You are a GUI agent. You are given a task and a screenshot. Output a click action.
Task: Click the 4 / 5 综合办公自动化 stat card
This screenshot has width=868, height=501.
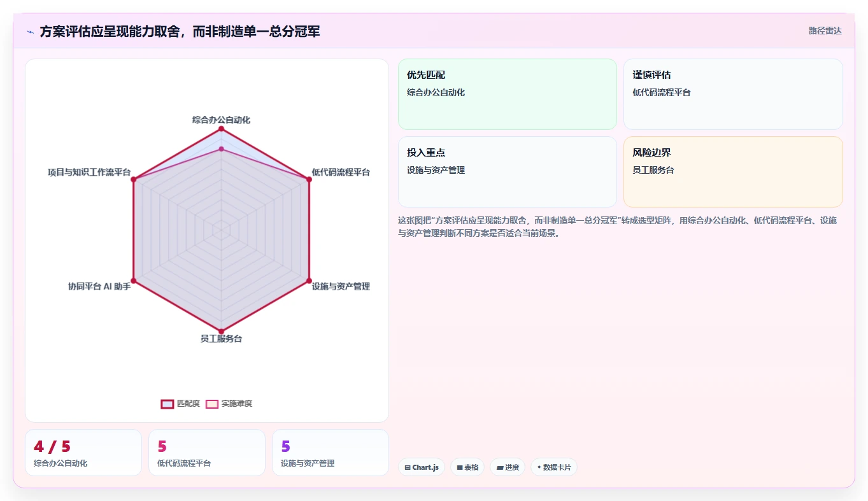point(83,453)
